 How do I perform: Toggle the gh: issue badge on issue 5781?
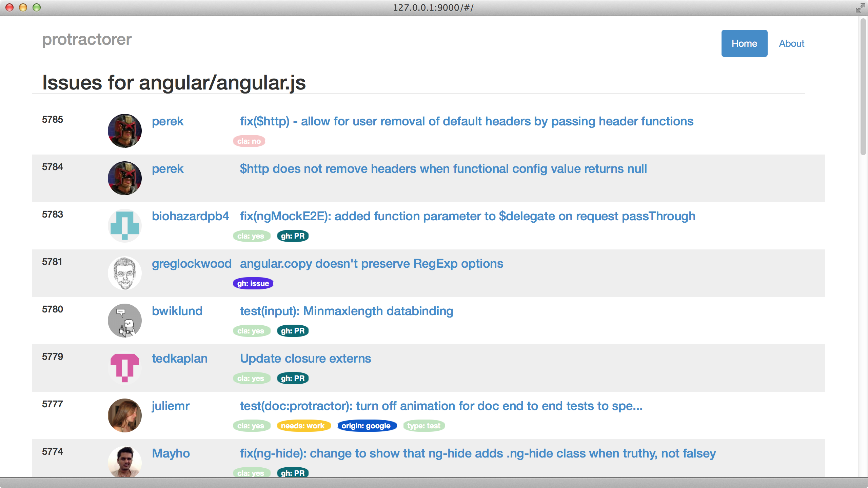coord(253,283)
